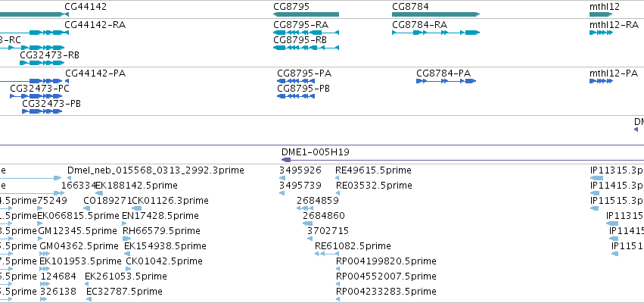Select the DME1-005H19 clone feature

[x=462, y=160]
